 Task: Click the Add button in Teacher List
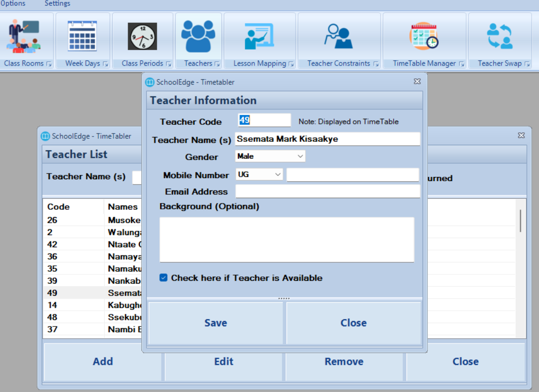[x=103, y=361]
